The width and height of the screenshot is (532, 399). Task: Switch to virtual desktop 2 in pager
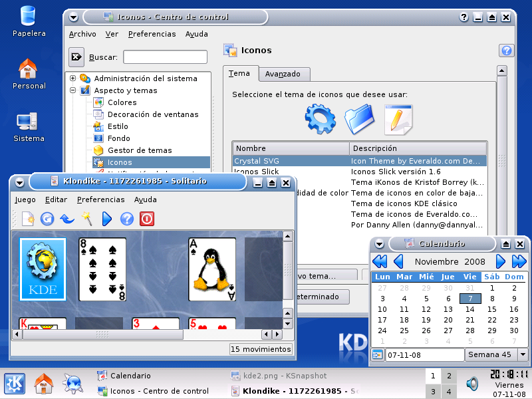(449, 376)
